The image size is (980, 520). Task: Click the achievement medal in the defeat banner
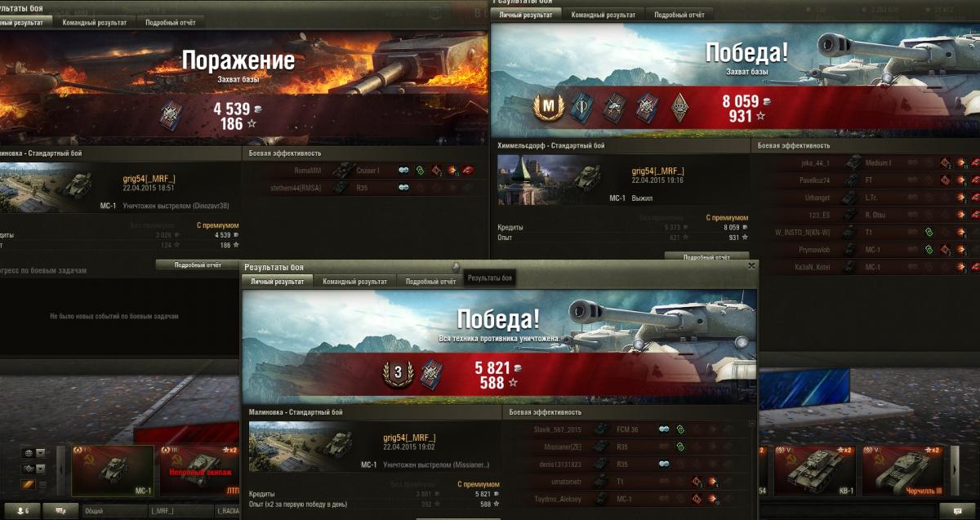[x=171, y=113]
